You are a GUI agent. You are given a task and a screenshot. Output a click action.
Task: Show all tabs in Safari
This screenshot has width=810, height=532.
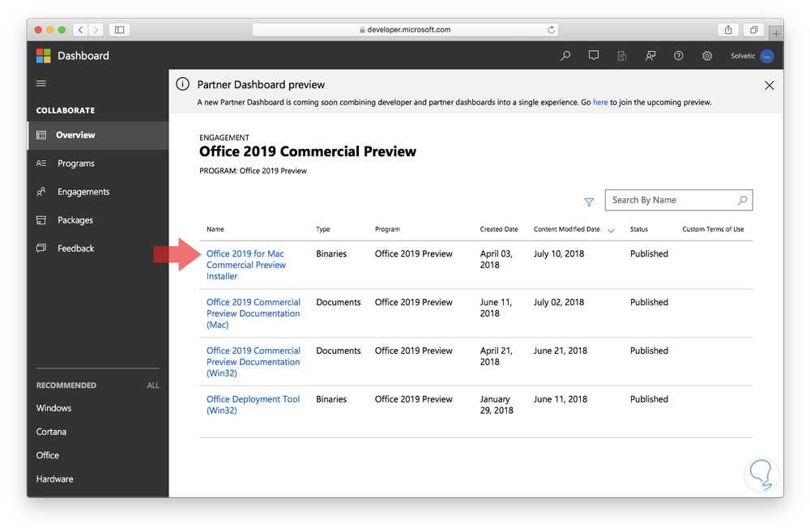tap(753, 29)
